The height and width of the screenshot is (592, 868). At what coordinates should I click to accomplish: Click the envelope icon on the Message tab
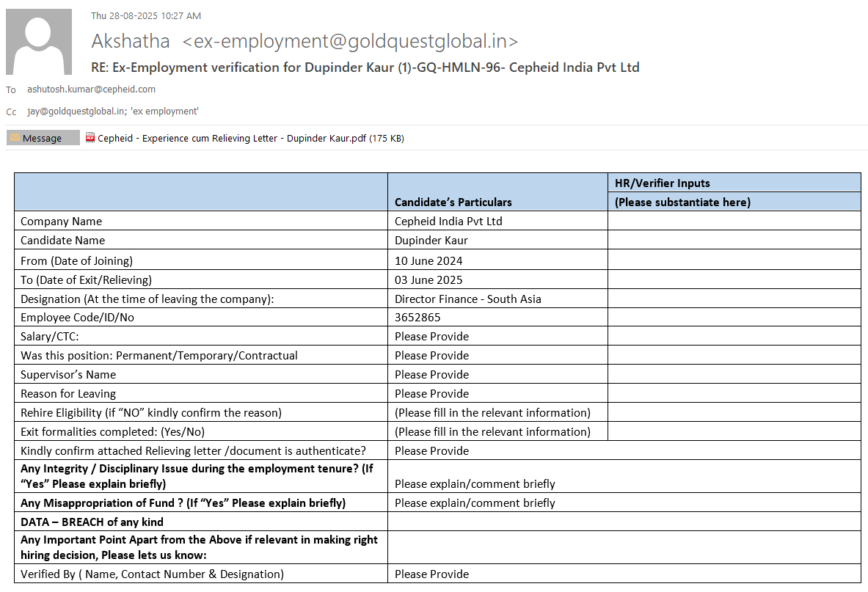click(15, 138)
